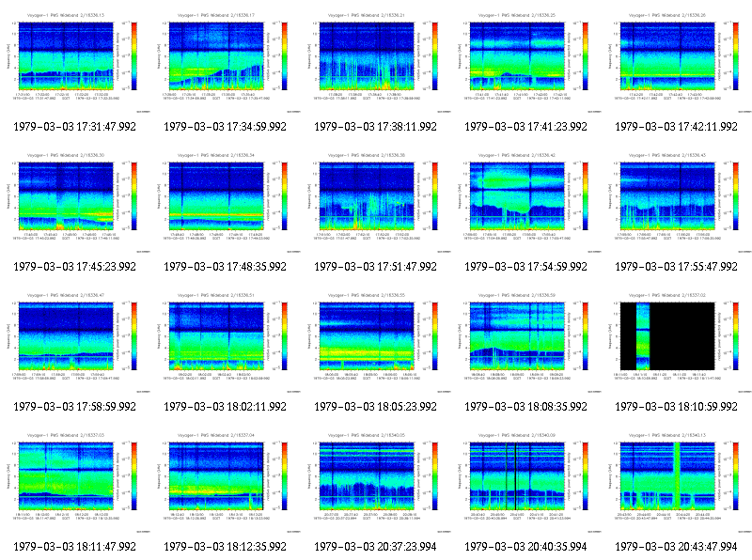This screenshot has width=752, height=560.
Task: Open the spectrogram thumbnail for 17:51:47.992
Action: [376, 202]
